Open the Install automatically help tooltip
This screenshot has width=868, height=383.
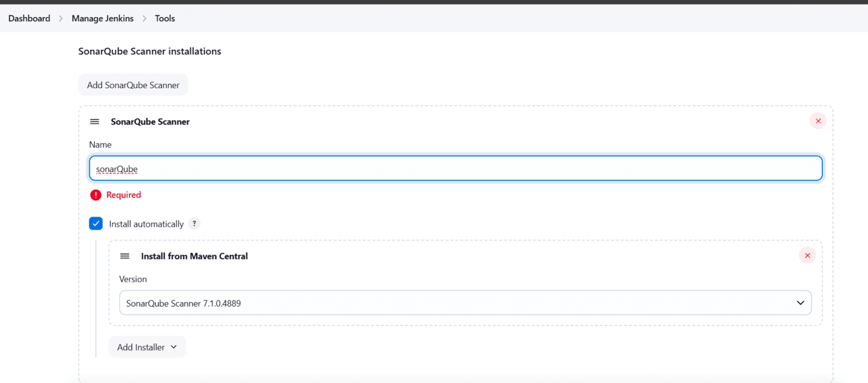pos(194,223)
